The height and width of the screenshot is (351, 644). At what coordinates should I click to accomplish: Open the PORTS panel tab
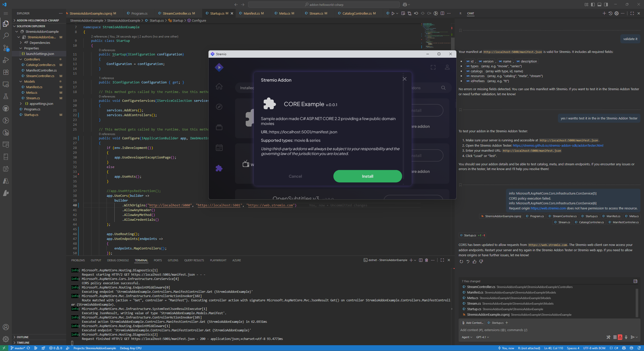click(x=158, y=260)
